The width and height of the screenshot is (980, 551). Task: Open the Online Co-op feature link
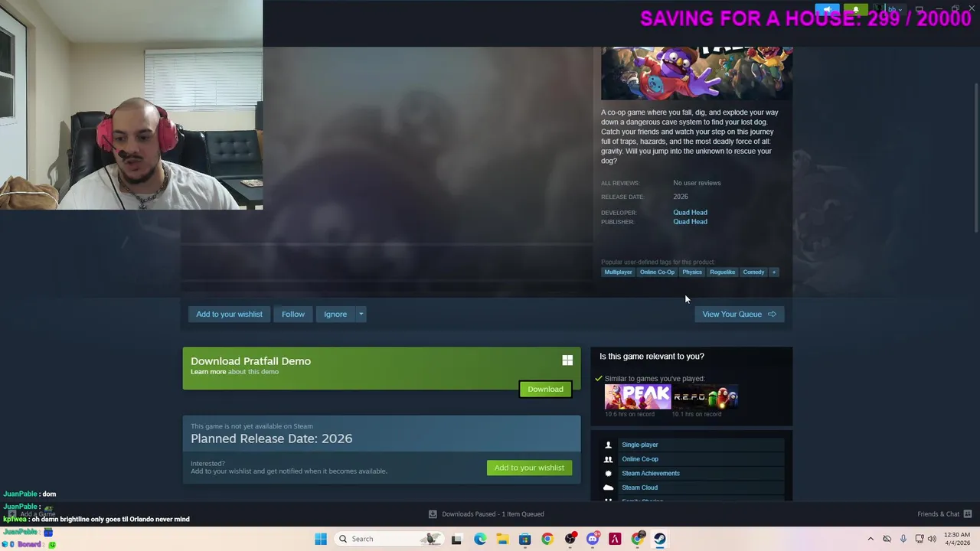pyautogui.click(x=640, y=459)
